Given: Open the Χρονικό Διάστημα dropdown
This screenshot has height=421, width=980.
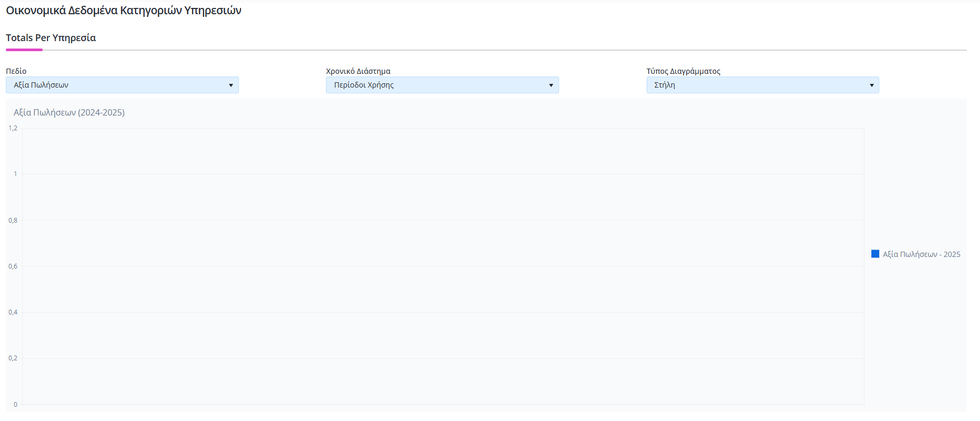Looking at the screenshot, I should tap(442, 85).
